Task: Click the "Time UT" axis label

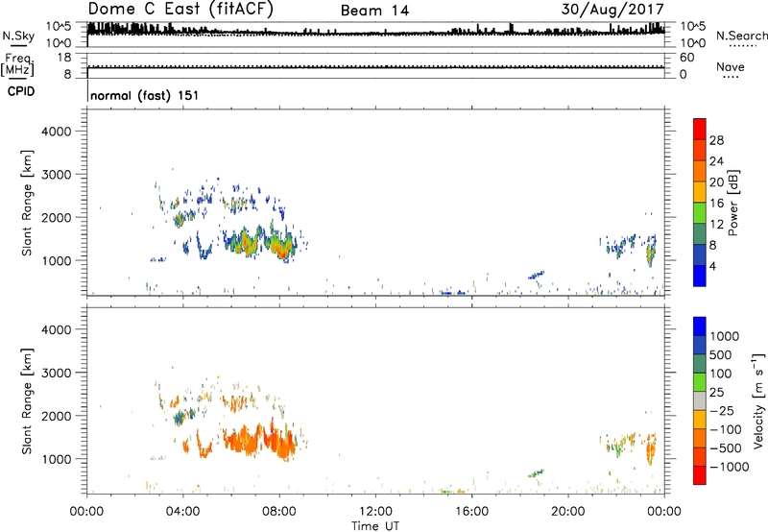Action: point(375,526)
